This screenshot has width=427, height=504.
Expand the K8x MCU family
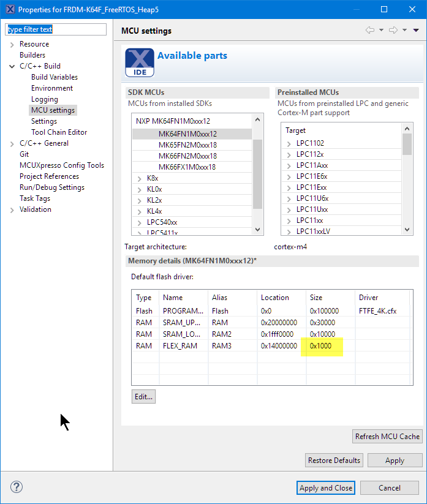(139, 179)
